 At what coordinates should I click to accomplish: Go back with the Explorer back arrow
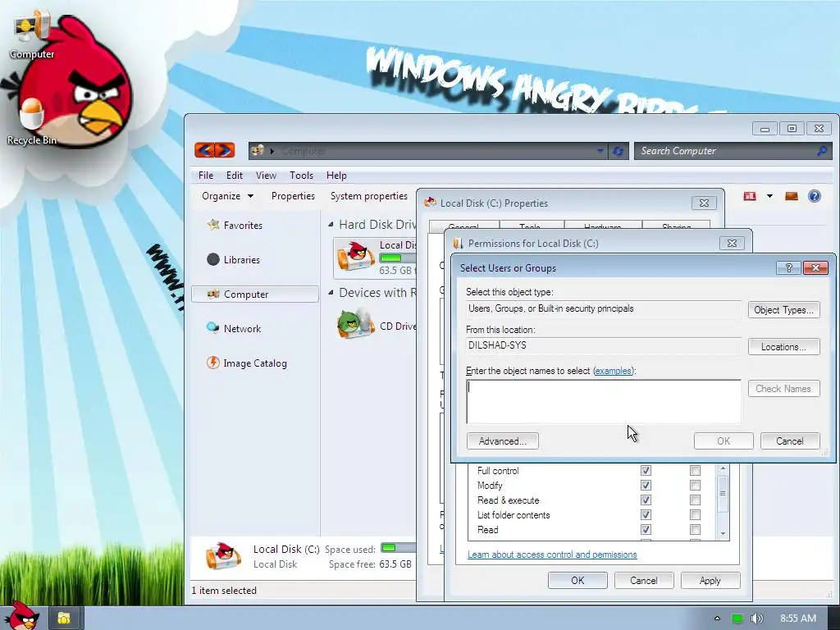[x=204, y=151]
